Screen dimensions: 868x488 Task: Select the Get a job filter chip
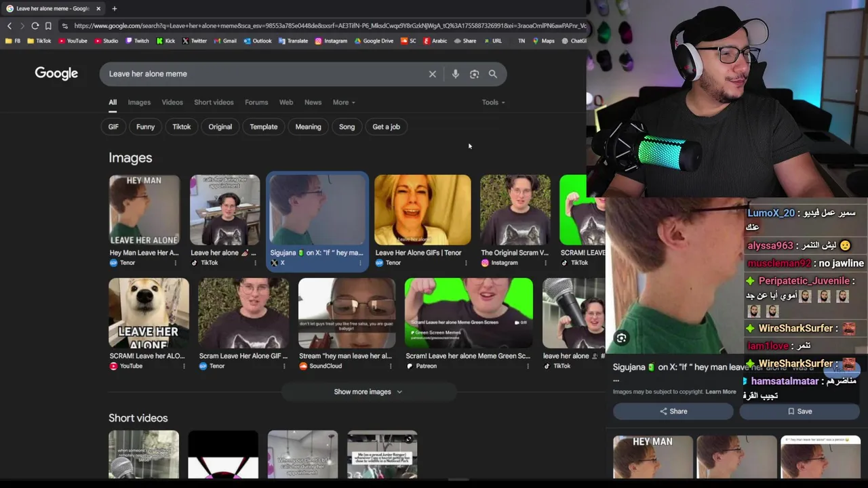387,127
